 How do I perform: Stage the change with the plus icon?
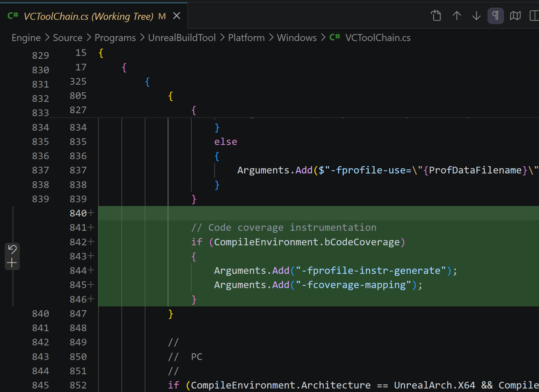[x=12, y=263]
